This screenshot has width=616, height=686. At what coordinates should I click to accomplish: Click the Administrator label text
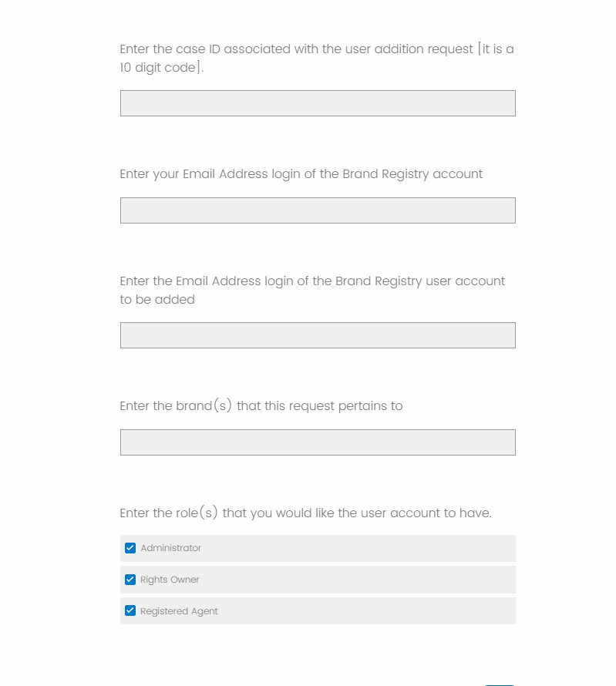(x=170, y=548)
